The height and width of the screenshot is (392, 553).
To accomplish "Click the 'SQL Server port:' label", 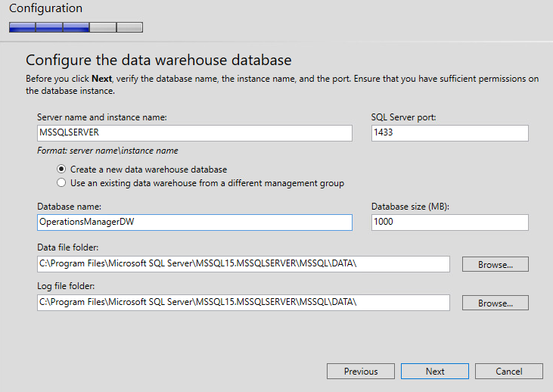I will [x=403, y=117].
